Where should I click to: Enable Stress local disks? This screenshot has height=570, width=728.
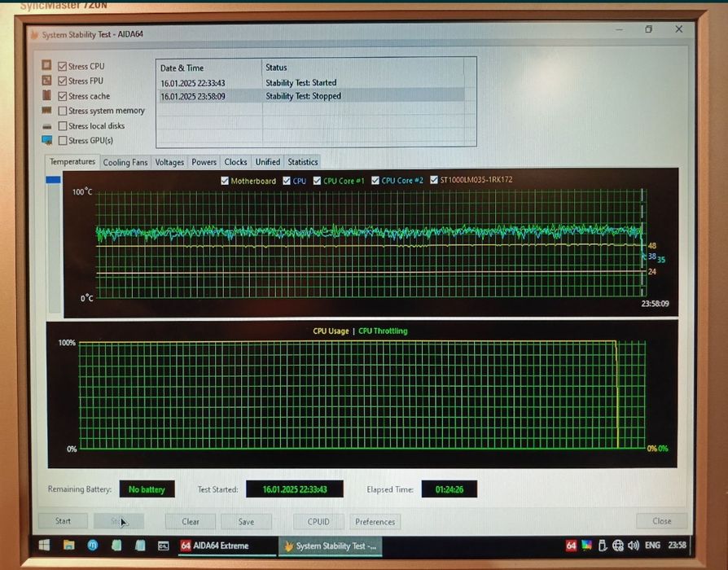tap(62, 125)
